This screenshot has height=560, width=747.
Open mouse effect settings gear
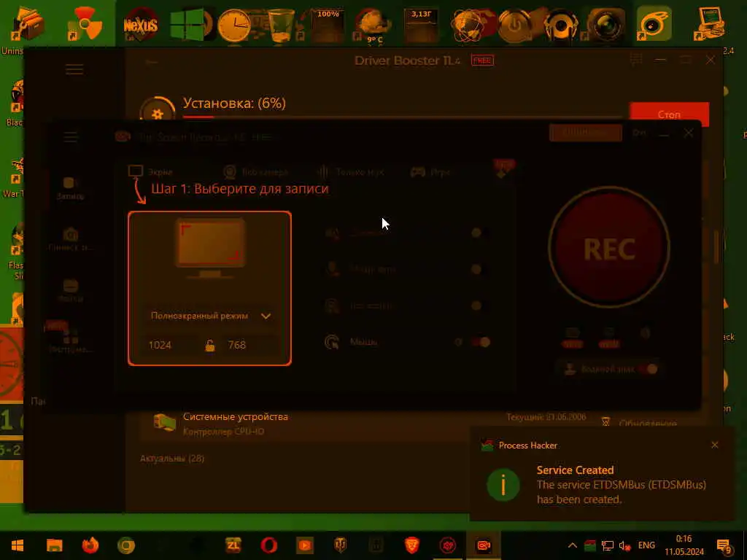(x=458, y=342)
